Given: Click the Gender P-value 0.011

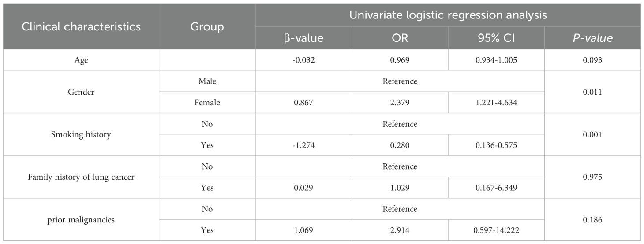Looking at the screenshot, I should click(x=592, y=92).
